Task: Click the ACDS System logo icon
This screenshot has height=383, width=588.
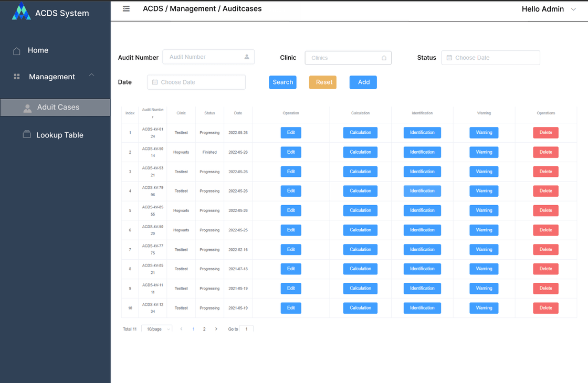Action: point(22,12)
